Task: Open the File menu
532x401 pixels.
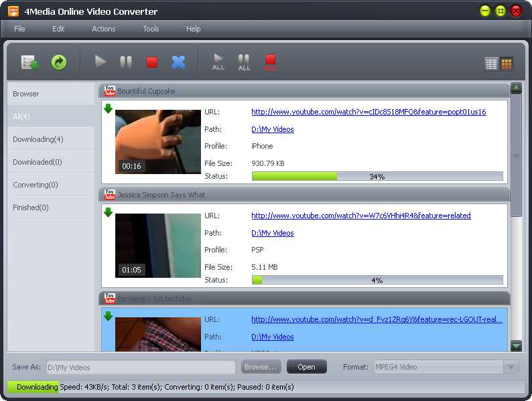Action: [19, 29]
